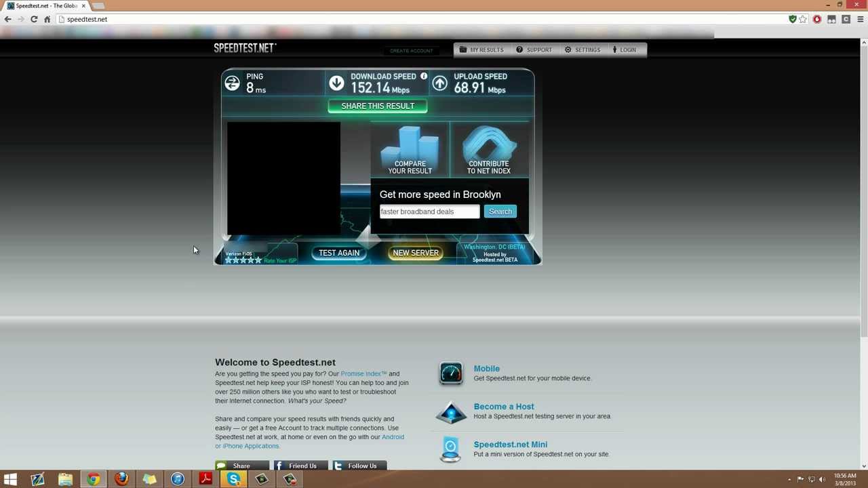
Task: Click New Server button
Action: click(416, 253)
